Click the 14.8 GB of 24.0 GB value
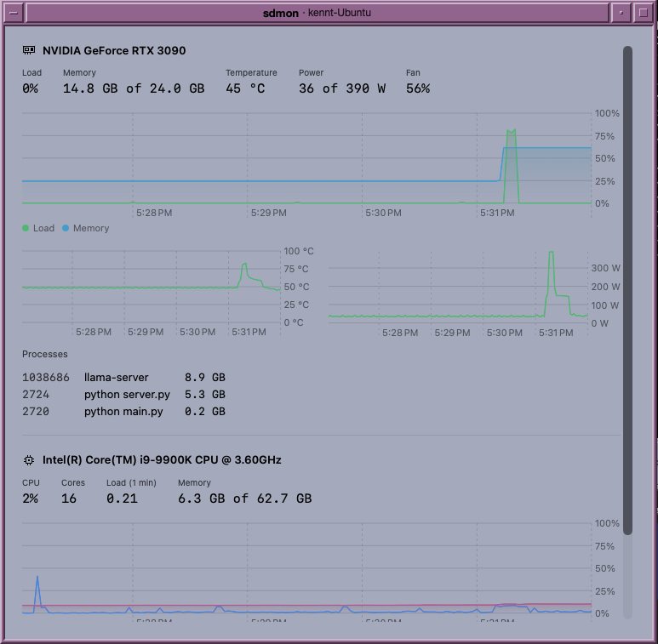 (134, 88)
